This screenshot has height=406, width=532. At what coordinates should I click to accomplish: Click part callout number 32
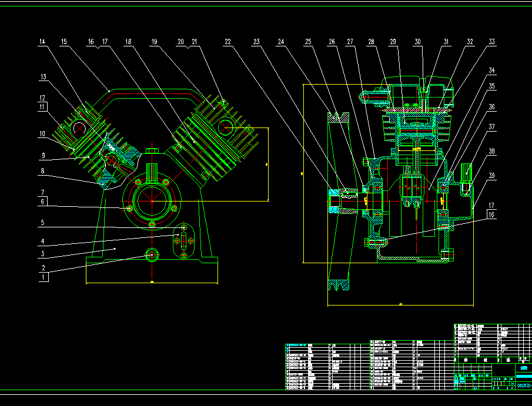(470, 42)
